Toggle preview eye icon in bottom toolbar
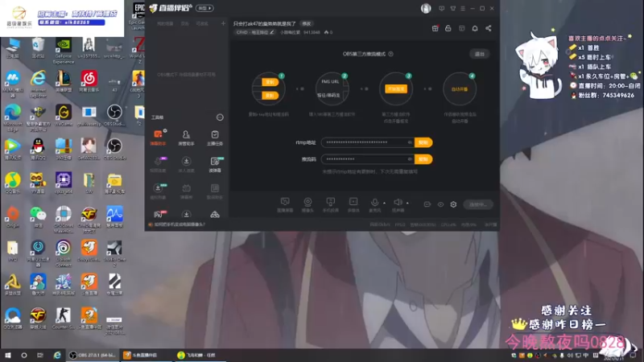 tap(440, 204)
